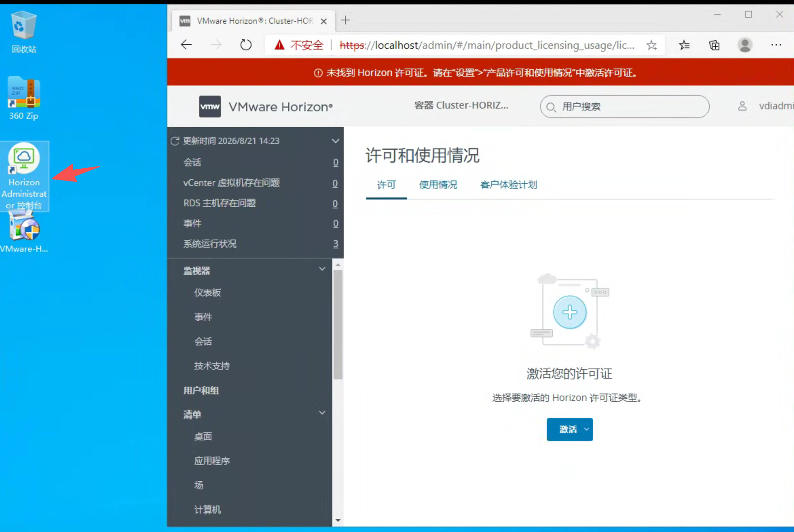Switch to the 使用情况 tab

(x=438, y=185)
